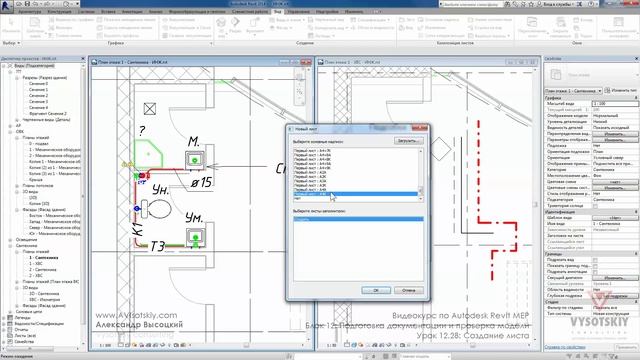Click the zoom icon on left view navigation bar

(300, 91)
